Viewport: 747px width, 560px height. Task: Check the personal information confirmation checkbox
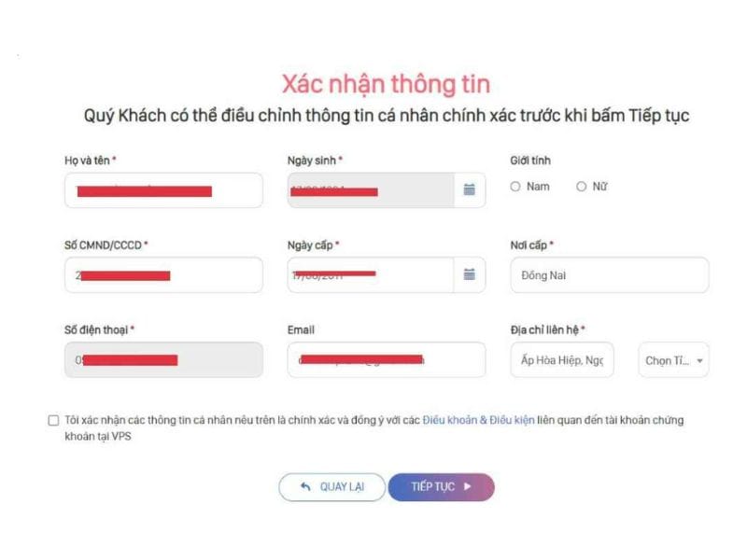53,420
